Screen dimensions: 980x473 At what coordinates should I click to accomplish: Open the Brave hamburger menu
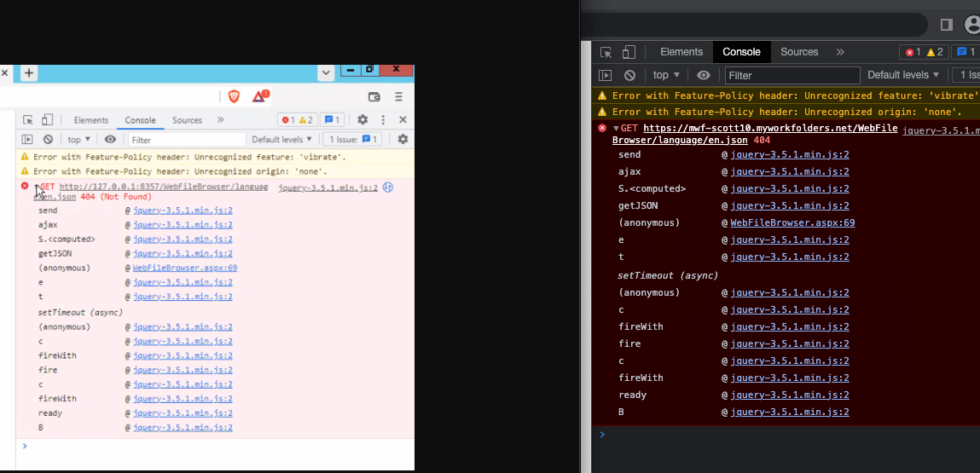(398, 96)
